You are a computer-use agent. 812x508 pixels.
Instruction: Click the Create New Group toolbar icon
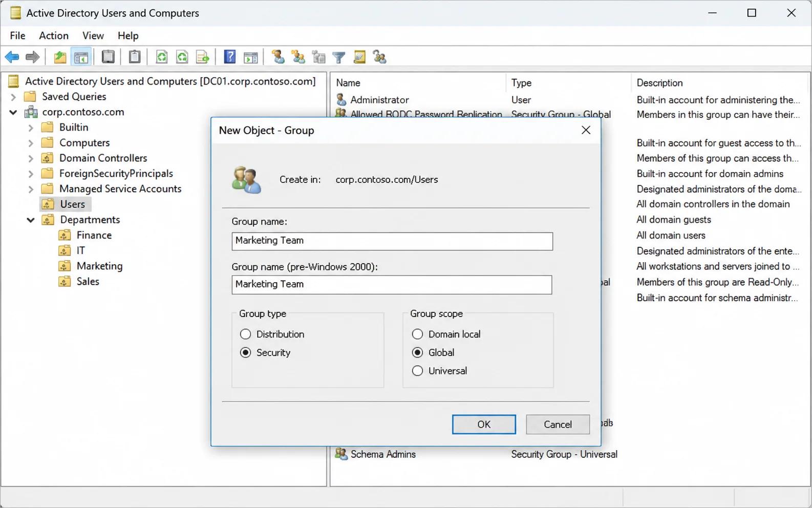tap(298, 57)
